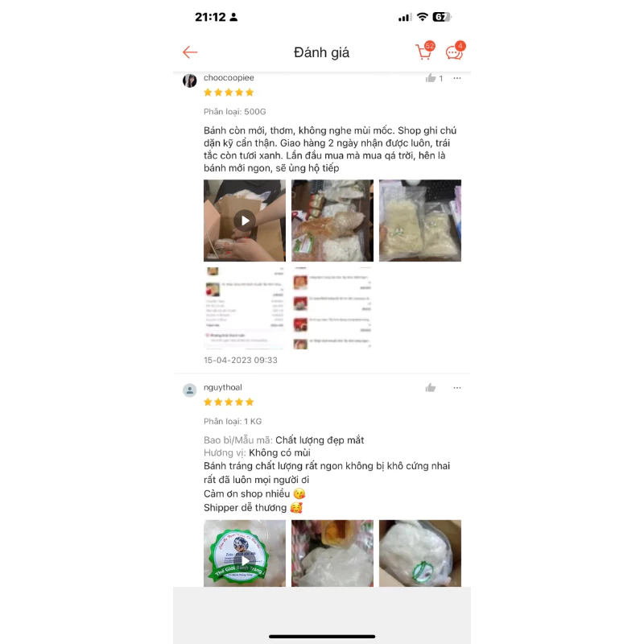The height and width of the screenshot is (644, 644).
Task: Open choocoopiee username link
Action: click(x=229, y=77)
